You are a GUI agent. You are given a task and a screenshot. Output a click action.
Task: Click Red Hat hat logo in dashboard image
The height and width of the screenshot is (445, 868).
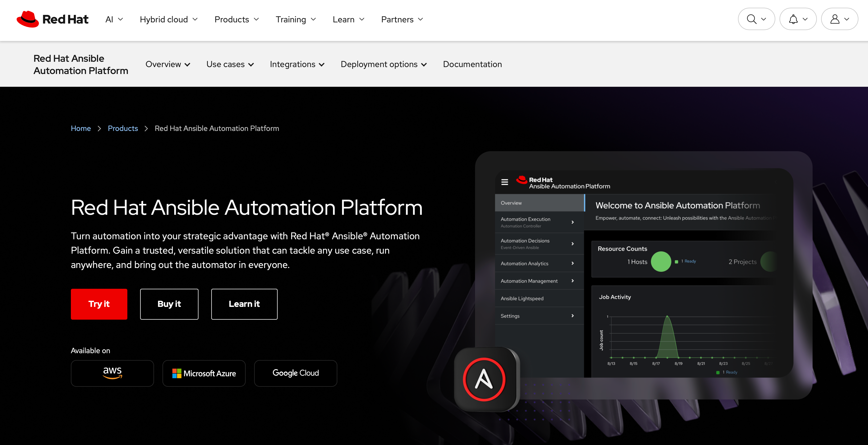point(522,180)
